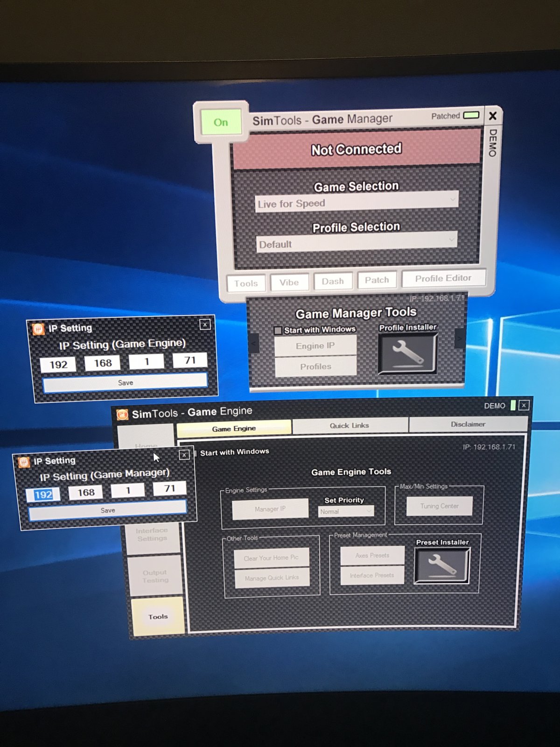The width and height of the screenshot is (560, 747).
Task: Close the IP Setting (Game Manager) dialog
Action: [x=184, y=455]
